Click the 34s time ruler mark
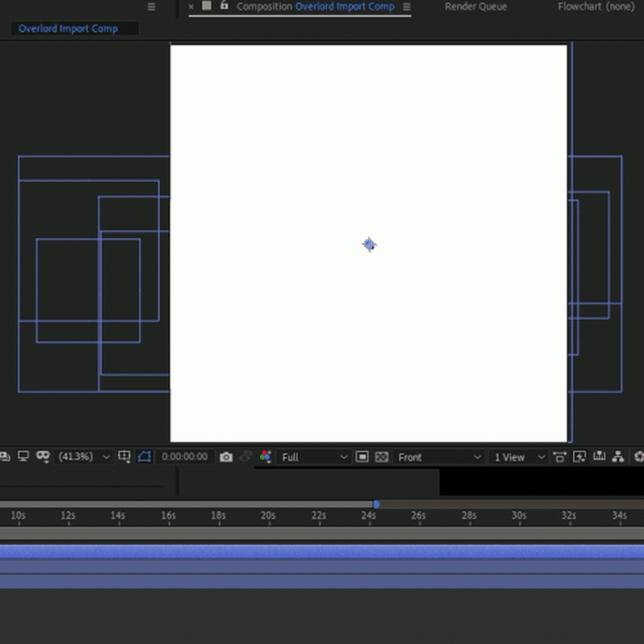Viewport: 644px width, 644px height. [619, 515]
